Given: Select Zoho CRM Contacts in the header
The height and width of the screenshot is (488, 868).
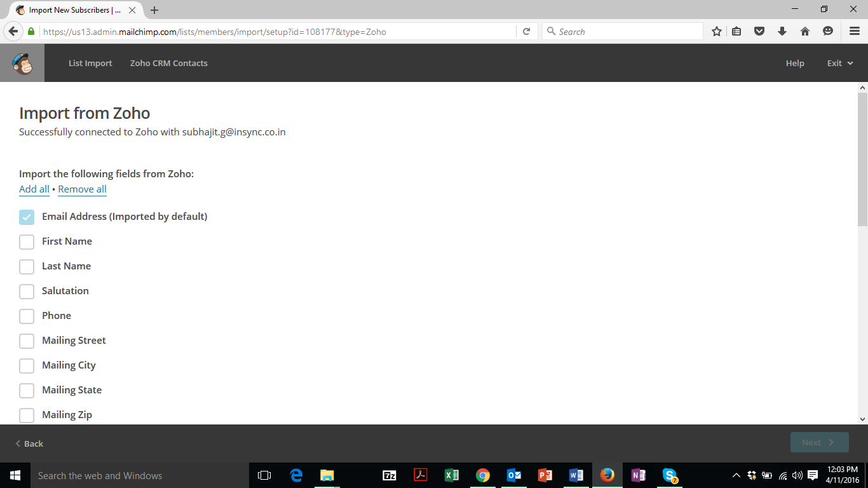Looking at the screenshot, I should click(x=169, y=63).
